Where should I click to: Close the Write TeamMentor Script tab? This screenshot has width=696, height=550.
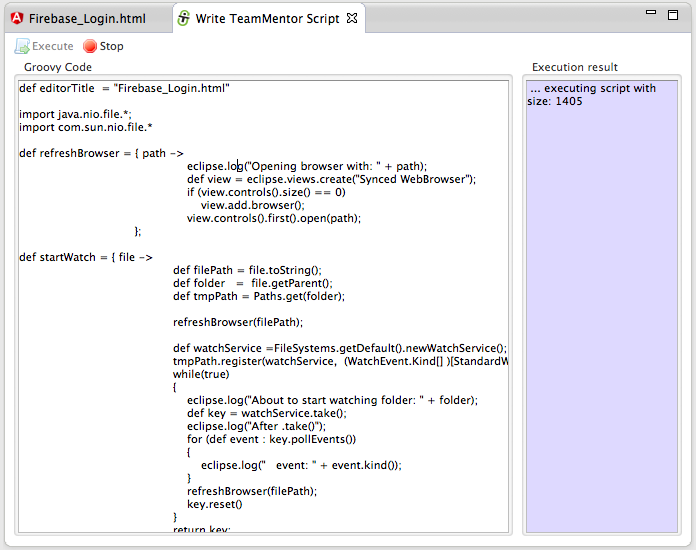(x=351, y=18)
